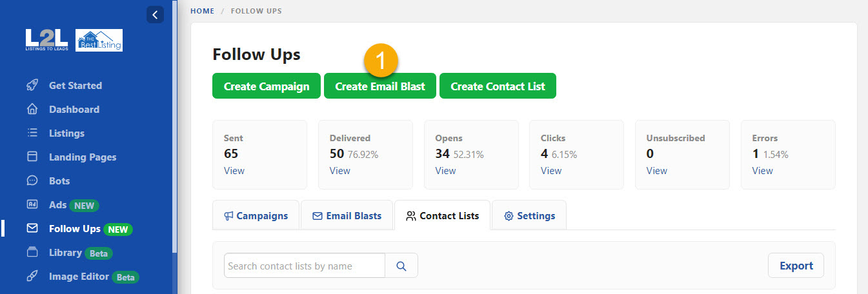This screenshot has height=294, width=868.
Task: Click the Clicks percentage 6.15%
Action: pos(565,155)
